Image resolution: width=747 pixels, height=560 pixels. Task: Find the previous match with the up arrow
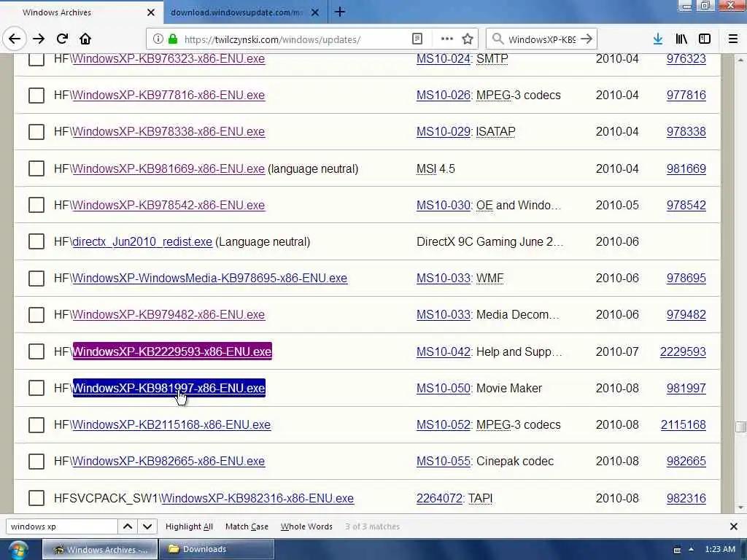point(128,526)
